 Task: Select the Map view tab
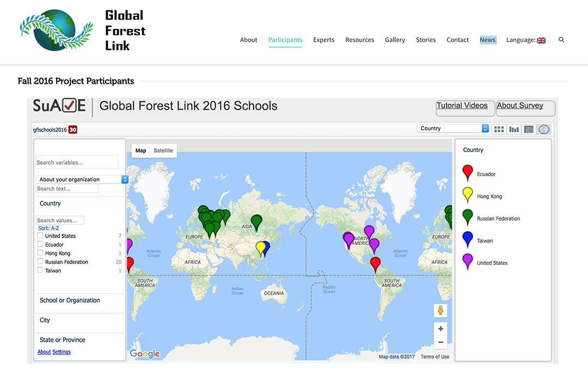140,150
